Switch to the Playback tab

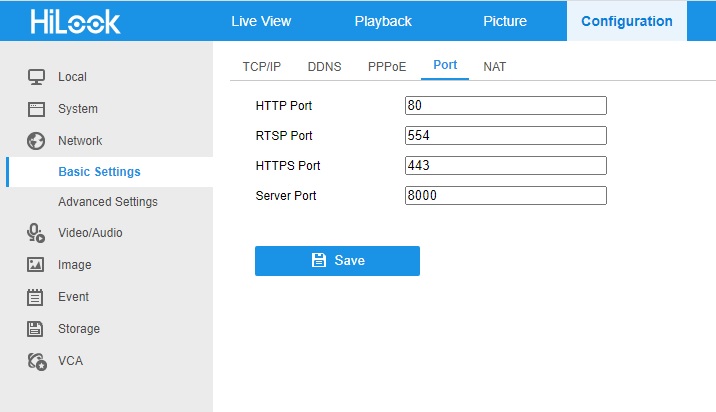pos(383,21)
